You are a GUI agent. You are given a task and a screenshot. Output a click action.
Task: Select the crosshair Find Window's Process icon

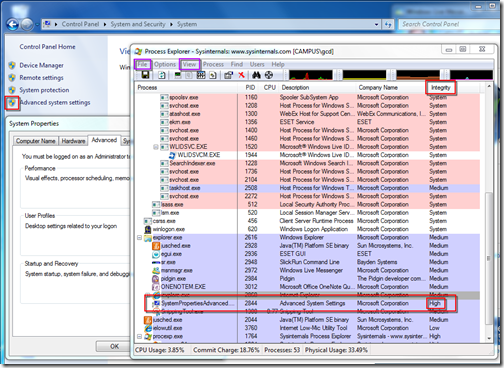(269, 75)
